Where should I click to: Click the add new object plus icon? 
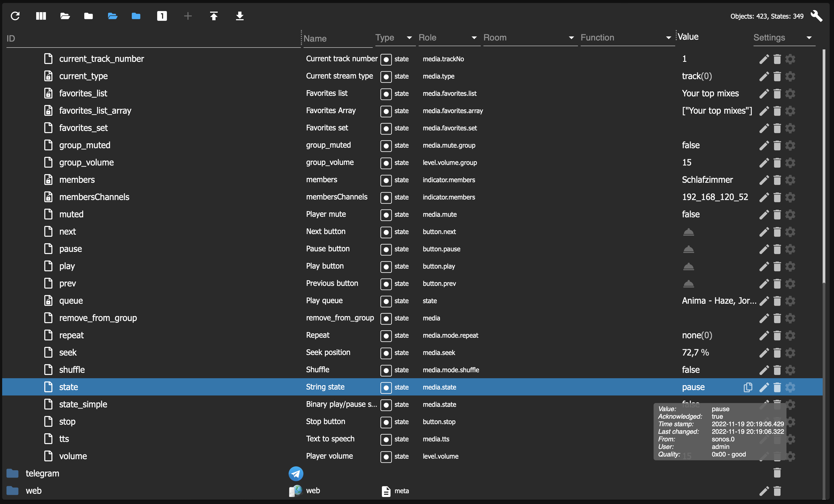tap(188, 16)
